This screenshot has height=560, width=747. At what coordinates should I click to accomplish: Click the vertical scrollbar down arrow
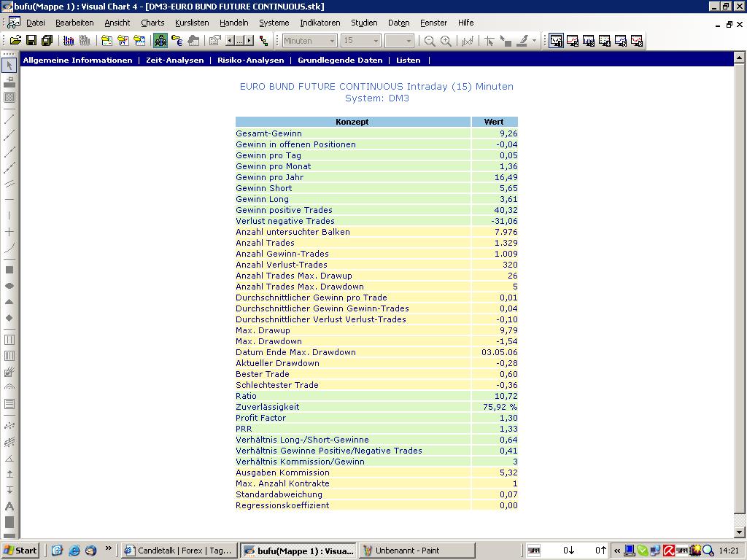pos(740,532)
